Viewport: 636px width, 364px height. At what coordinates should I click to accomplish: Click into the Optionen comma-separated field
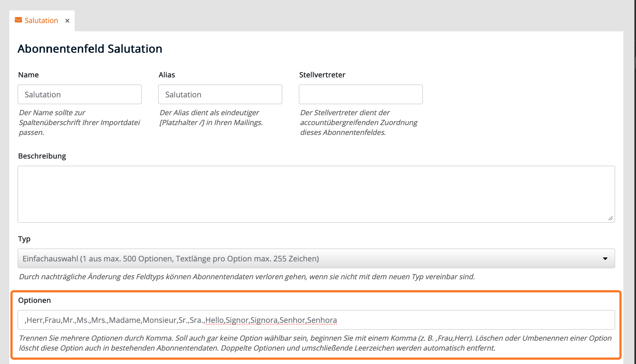(x=316, y=320)
